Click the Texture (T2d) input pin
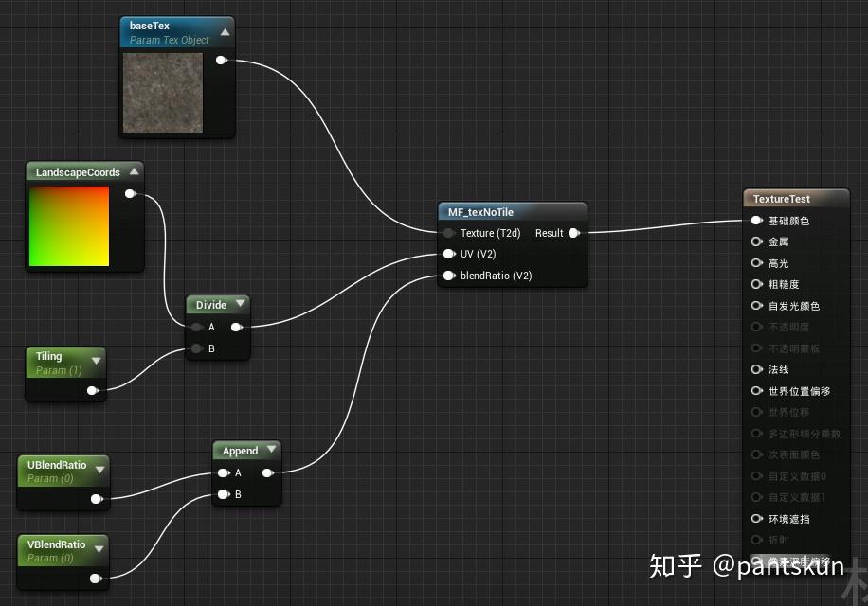Image resolution: width=868 pixels, height=606 pixels. click(449, 233)
